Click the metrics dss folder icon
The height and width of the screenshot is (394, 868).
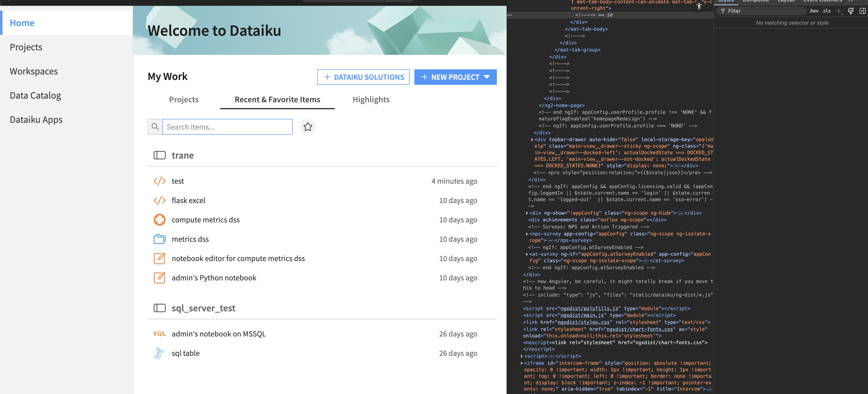[x=159, y=239]
